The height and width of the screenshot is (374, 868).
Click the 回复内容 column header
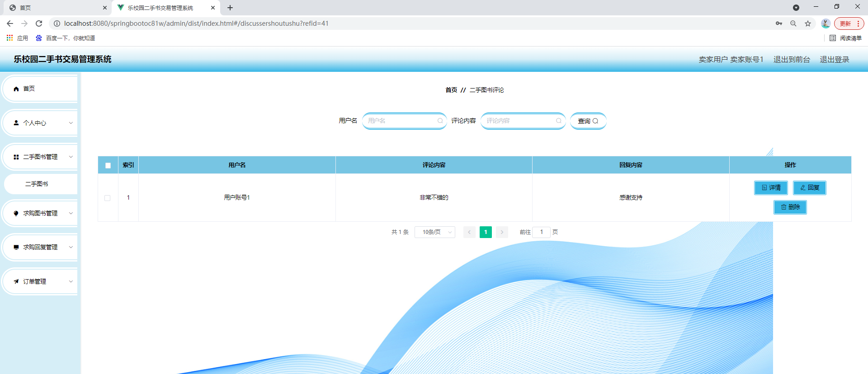click(x=631, y=165)
